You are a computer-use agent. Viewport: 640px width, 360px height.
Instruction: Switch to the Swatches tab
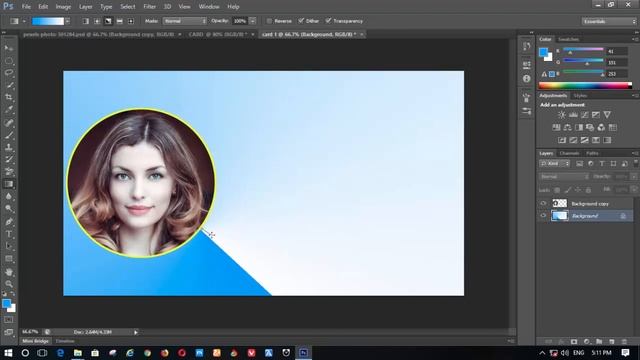click(x=569, y=39)
